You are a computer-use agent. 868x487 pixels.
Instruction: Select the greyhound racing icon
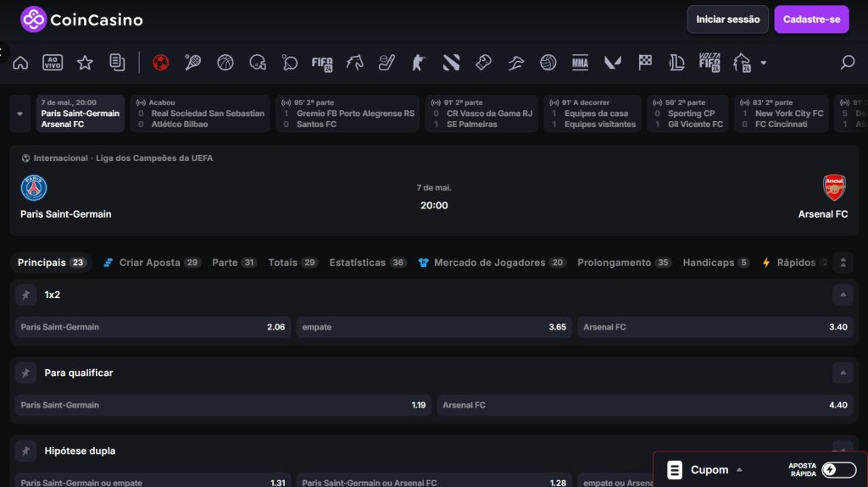coord(516,63)
